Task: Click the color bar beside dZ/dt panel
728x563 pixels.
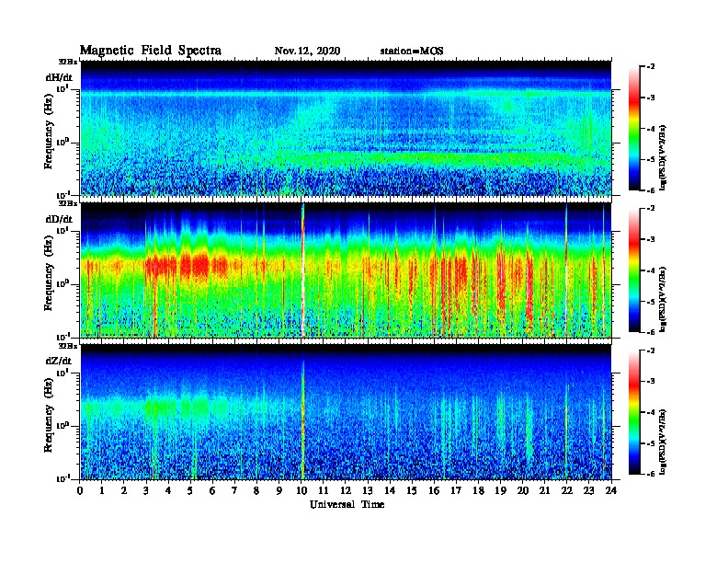Action: (x=634, y=412)
